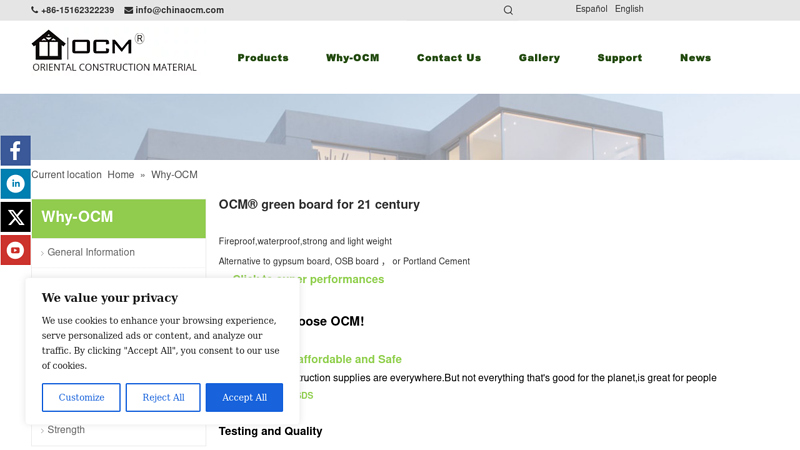
Task: Open the Facebook social icon
Action: [15, 151]
